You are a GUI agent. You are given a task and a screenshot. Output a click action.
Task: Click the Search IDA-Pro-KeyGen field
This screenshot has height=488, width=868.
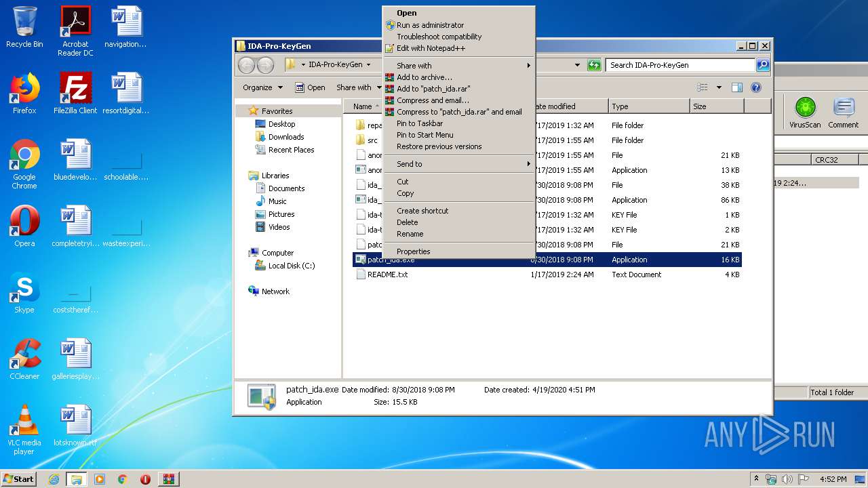(680, 65)
